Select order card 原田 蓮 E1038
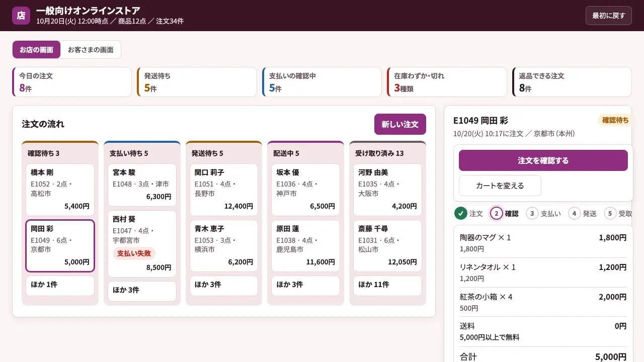This screenshot has width=644, height=362. click(x=306, y=246)
